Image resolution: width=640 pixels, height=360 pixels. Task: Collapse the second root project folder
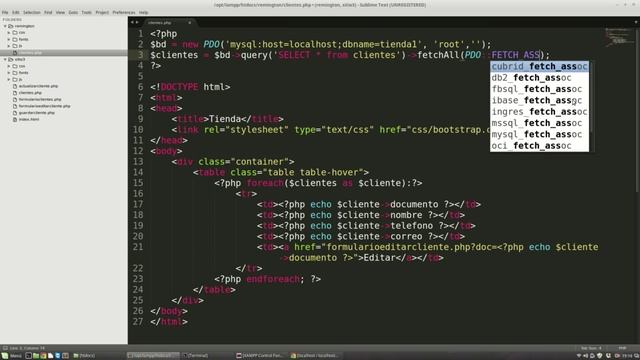click(5, 59)
